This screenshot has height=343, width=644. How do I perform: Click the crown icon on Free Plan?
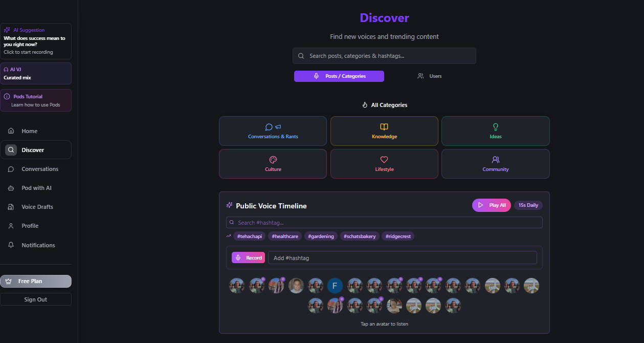[x=8, y=281]
